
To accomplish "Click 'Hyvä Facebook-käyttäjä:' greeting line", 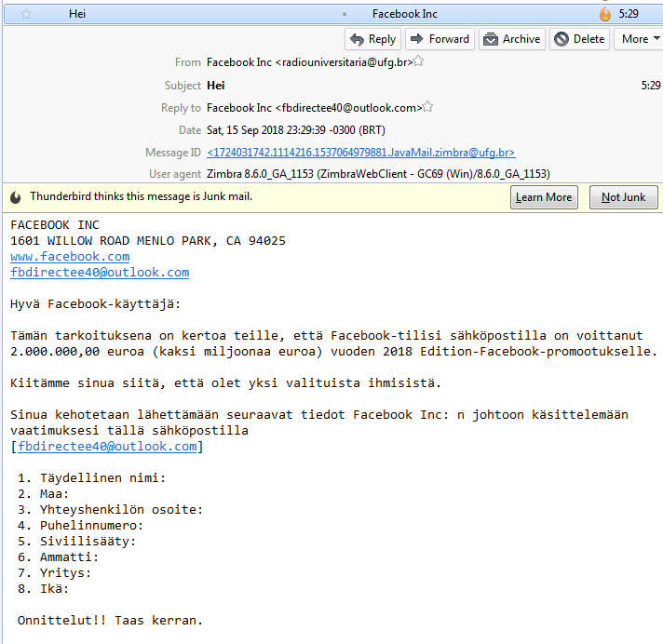I will 96,303.
